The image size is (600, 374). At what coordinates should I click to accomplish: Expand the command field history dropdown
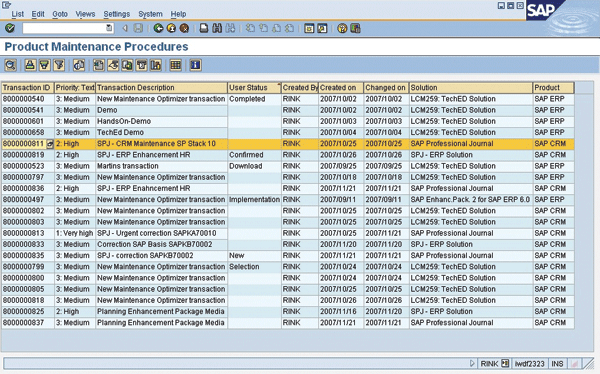pyautogui.click(x=109, y=28)
